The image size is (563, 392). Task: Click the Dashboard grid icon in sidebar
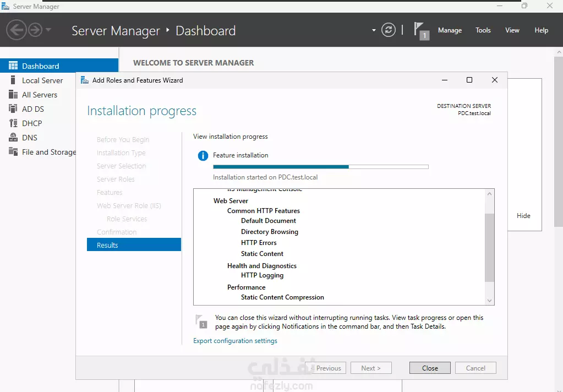[x=13, y=66]
